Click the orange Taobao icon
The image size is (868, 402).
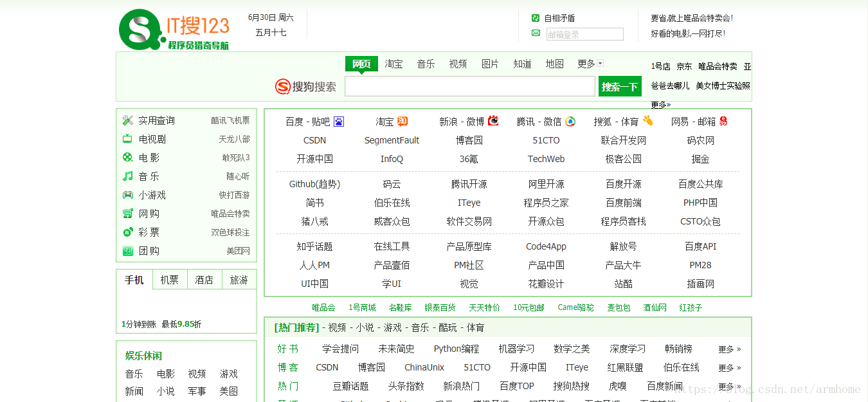402,121
